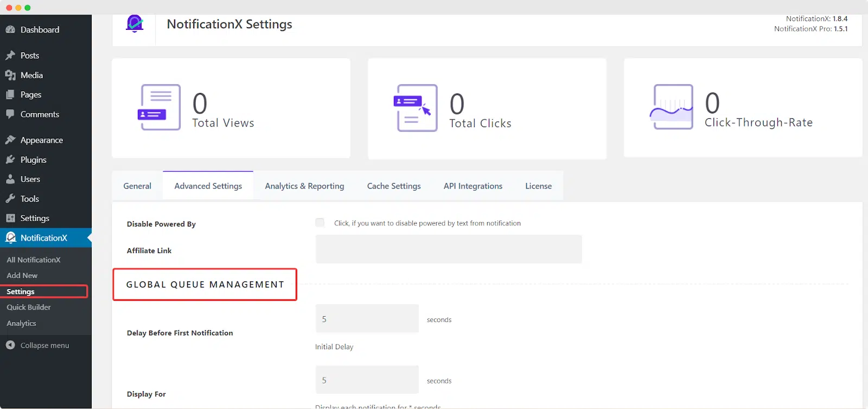The image size is (868, 409).
Task: Open the Media library icon
Action: click(x=10, y=75)
